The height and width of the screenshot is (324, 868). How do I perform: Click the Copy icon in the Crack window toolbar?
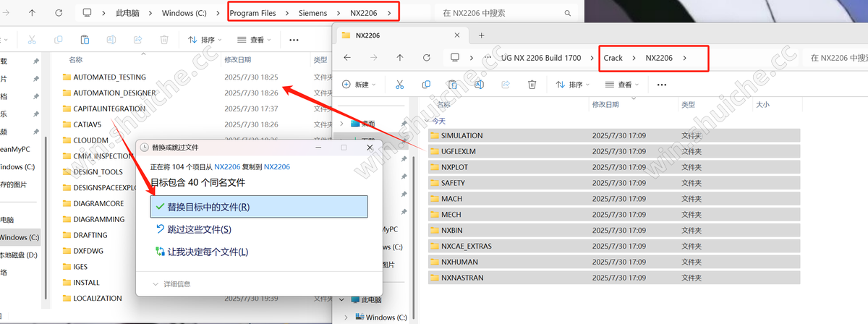coord(426,85)
